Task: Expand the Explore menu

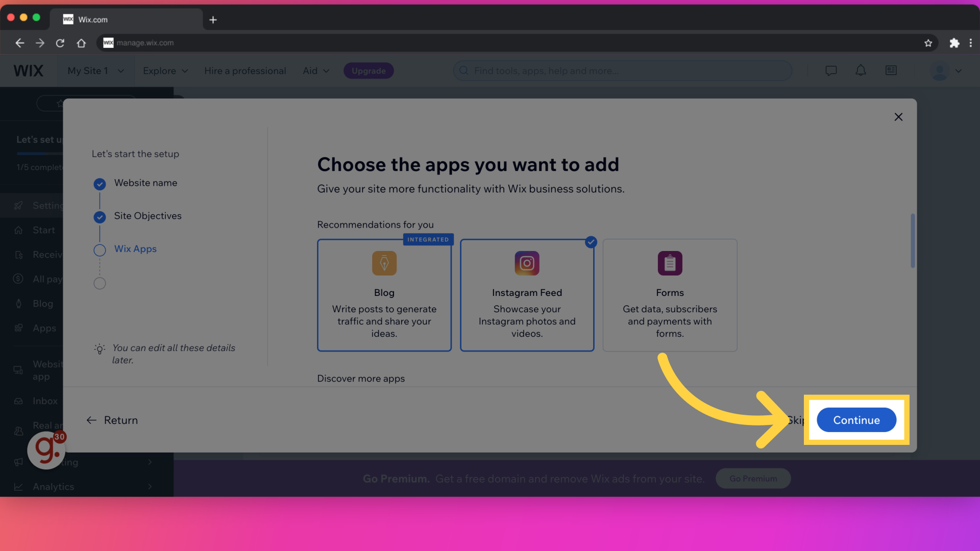Action: [x=165, y=71]
